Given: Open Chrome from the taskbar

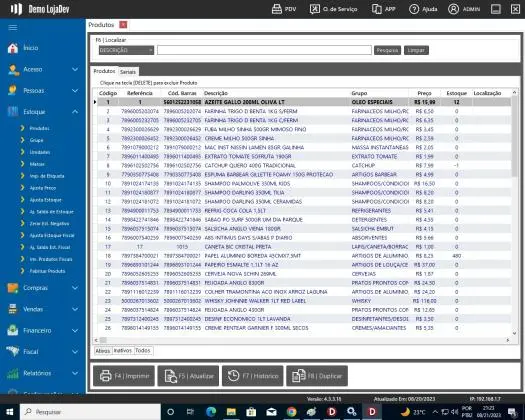Looking at the screenshot, I should [291, 412].
